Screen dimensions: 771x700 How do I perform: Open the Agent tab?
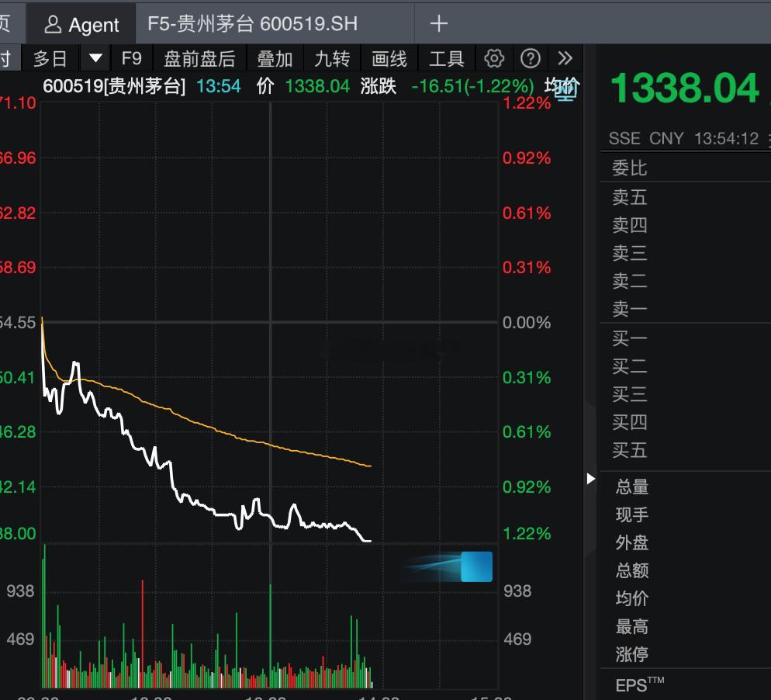point(81,24)
